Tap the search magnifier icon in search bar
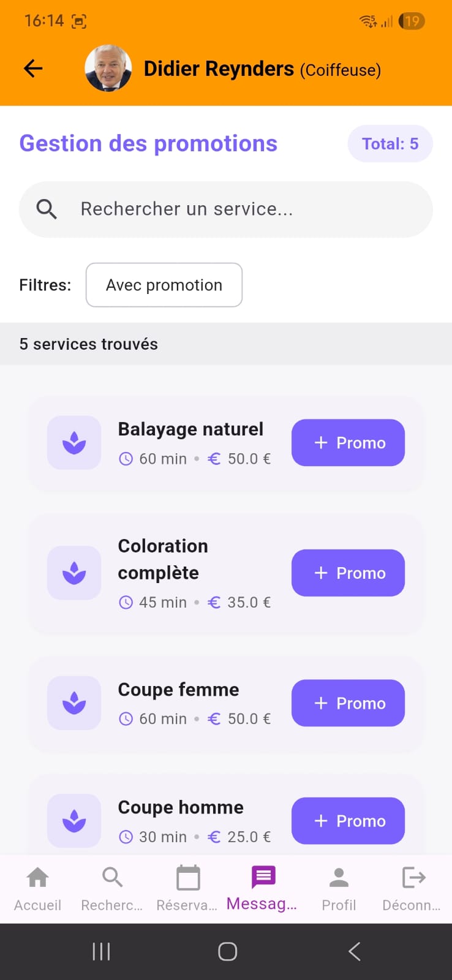 click(47, 209)
